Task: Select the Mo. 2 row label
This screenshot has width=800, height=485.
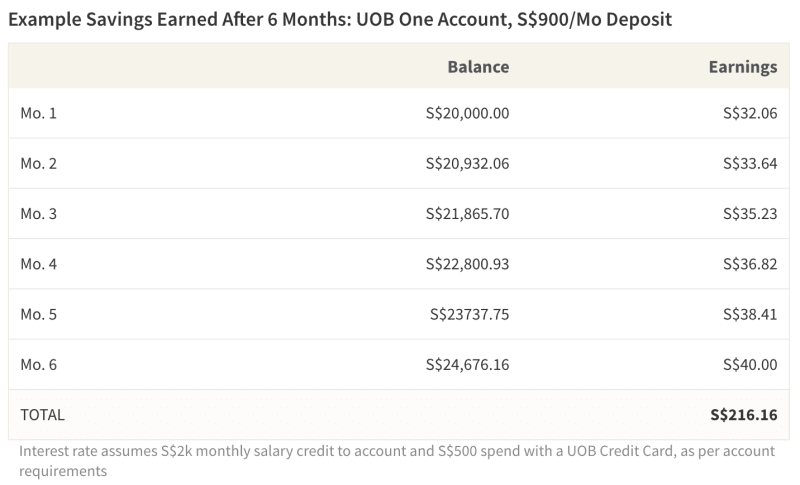Action: [x=38, y=164]
